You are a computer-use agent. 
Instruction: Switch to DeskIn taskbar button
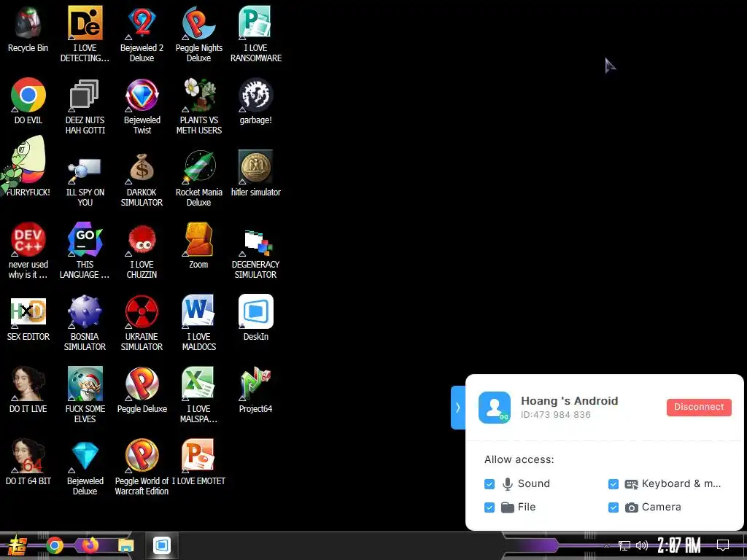[162, 545]
